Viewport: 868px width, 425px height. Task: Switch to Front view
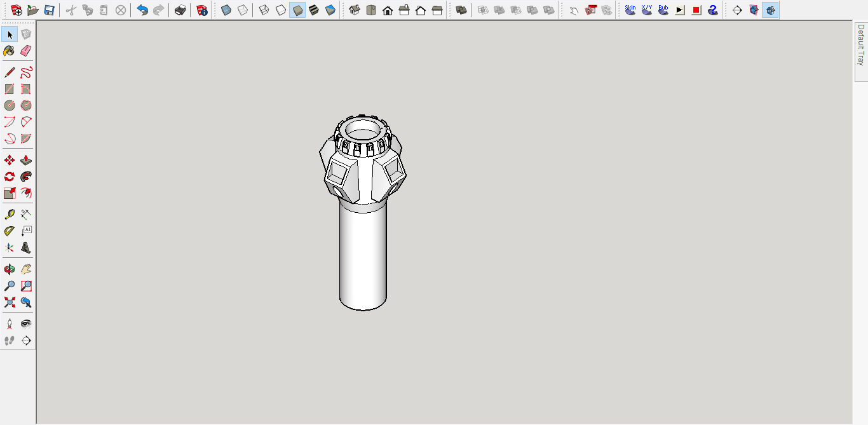pos(388,10)
